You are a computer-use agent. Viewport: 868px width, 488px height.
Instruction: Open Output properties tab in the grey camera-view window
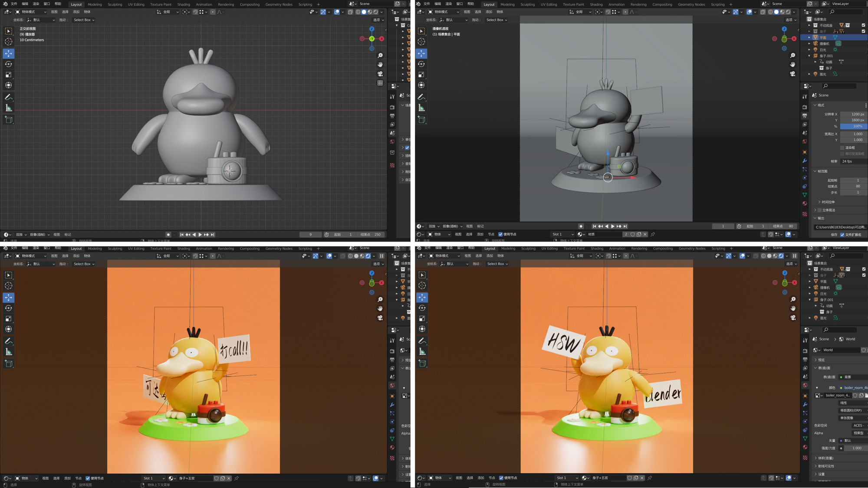click(x=805, y=116)
